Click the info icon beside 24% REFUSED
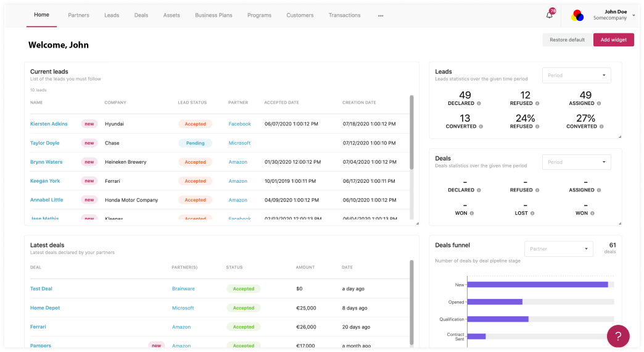The width and height of the screenshot is (644, 352). [x=537, y=127]
